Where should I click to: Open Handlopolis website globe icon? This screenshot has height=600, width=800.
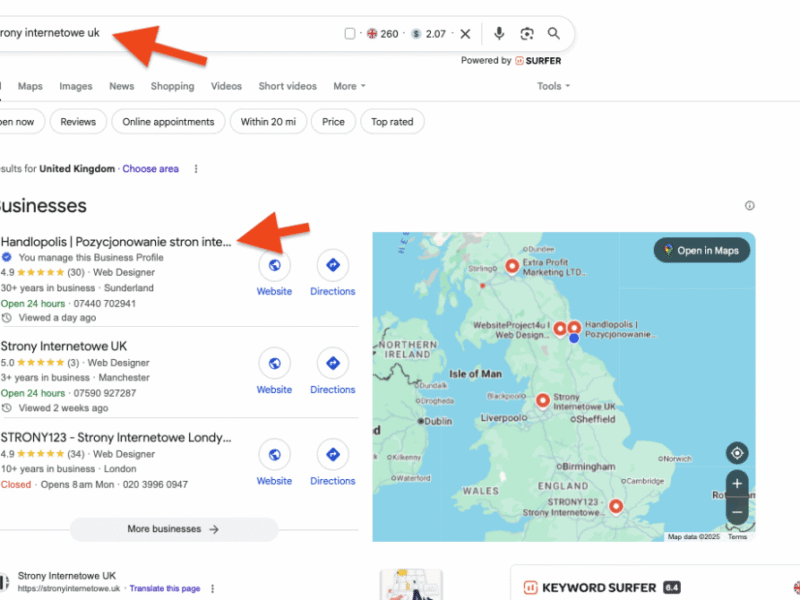[274, 265]
